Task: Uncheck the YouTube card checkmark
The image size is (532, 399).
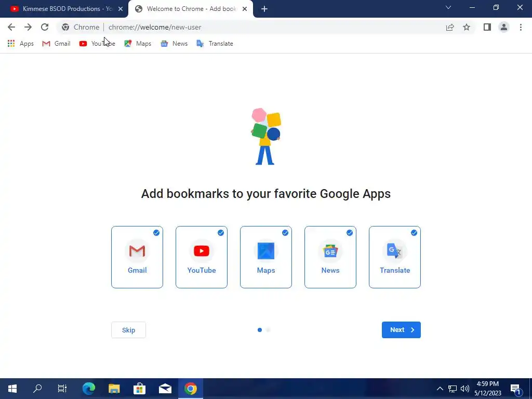Action: click(220, 233)
